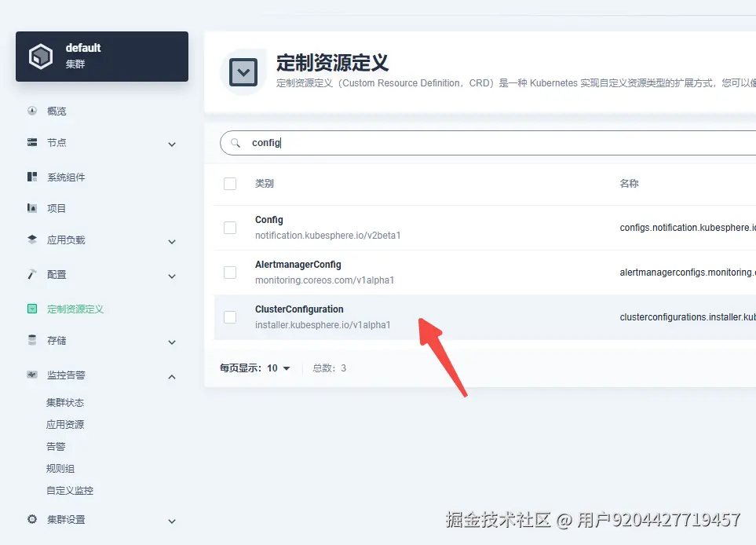
Task: Click the Cluster Settings (集群设置) gear icon
Action: [32, 519]
